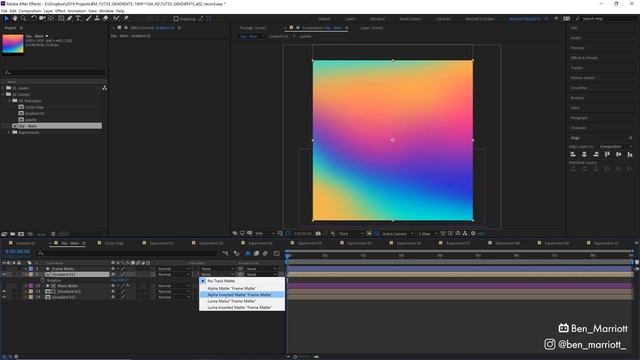Click the Project panel search field
Image resolution: width=640 pixels, height=360 pixels.
coord(54,73)
